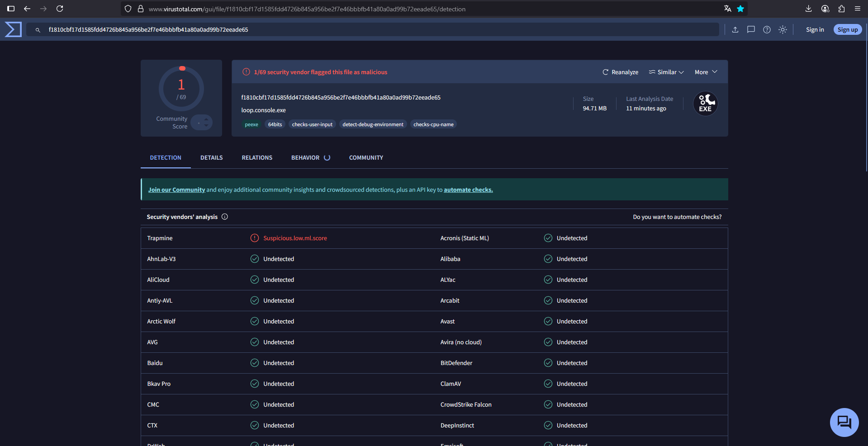Open the page translation icon
Screen dimensions: 868x446
pyautogui.click(x=727, y=9)
